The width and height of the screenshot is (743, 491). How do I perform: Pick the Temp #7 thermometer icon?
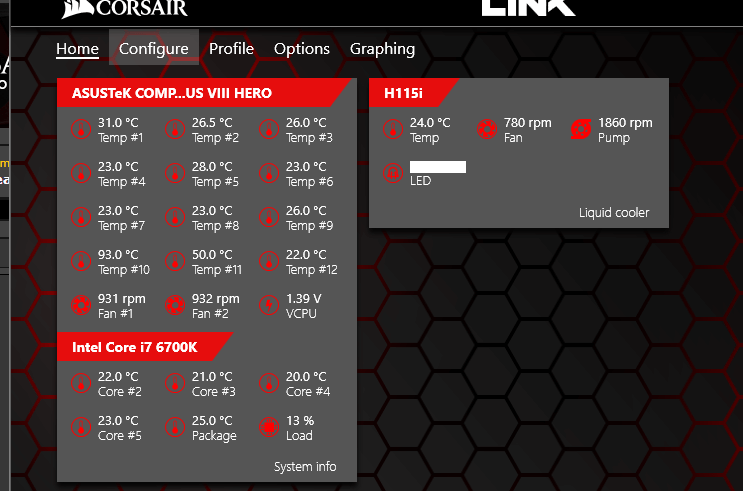[x=81, y=217]
